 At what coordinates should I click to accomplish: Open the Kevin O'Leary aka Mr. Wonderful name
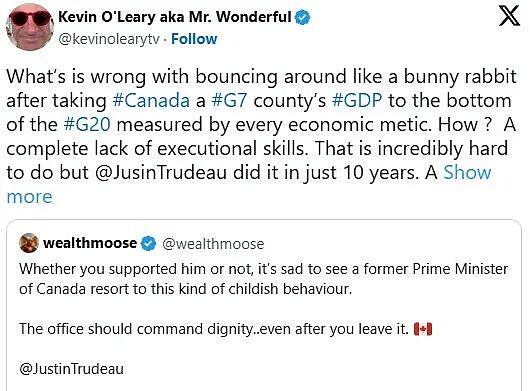pyautogui.click(x=175, y=17)
